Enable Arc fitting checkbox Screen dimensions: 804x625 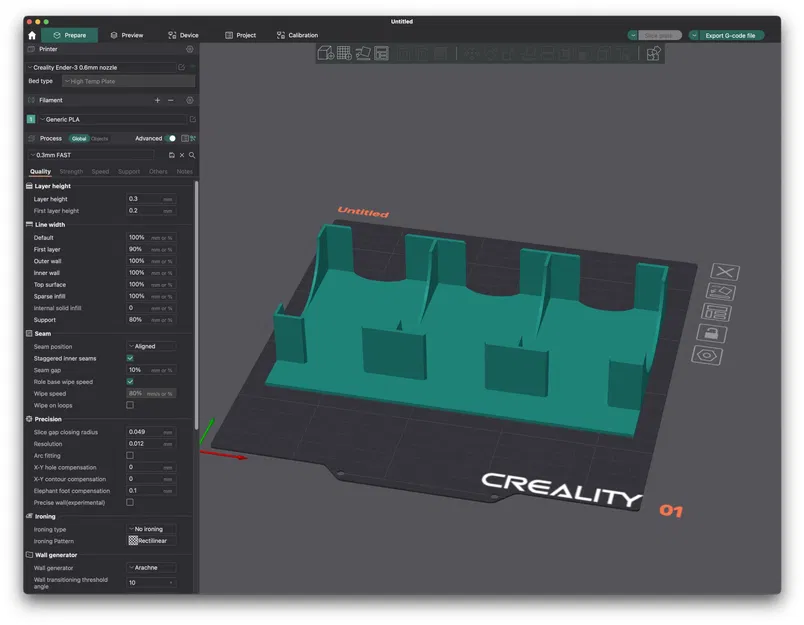pyautogui.click(x=130, y=455)
